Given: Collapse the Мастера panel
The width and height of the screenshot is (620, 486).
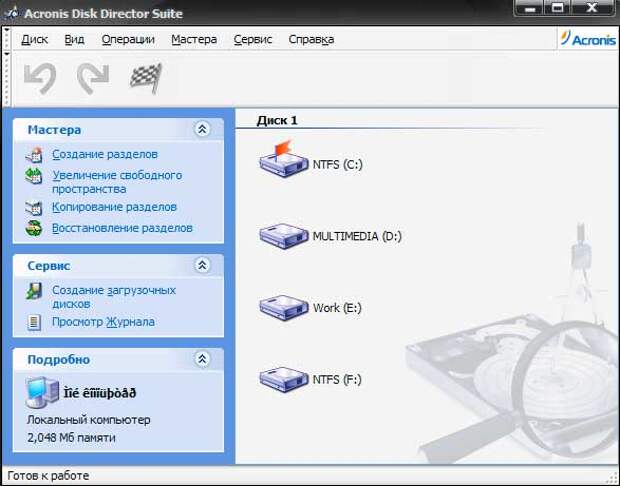Looking at the screenshot, I should coord(202,129).
